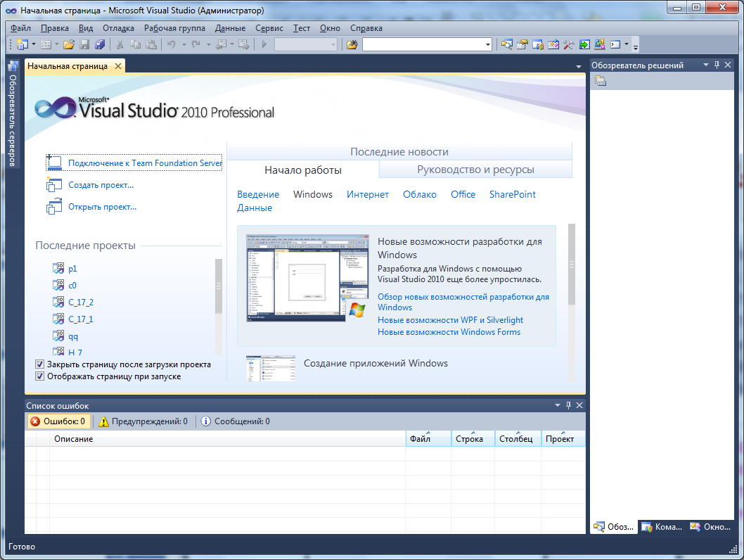Click the Windows development screenshot thumbnail
744x560 pixels.
pos(307,278)
